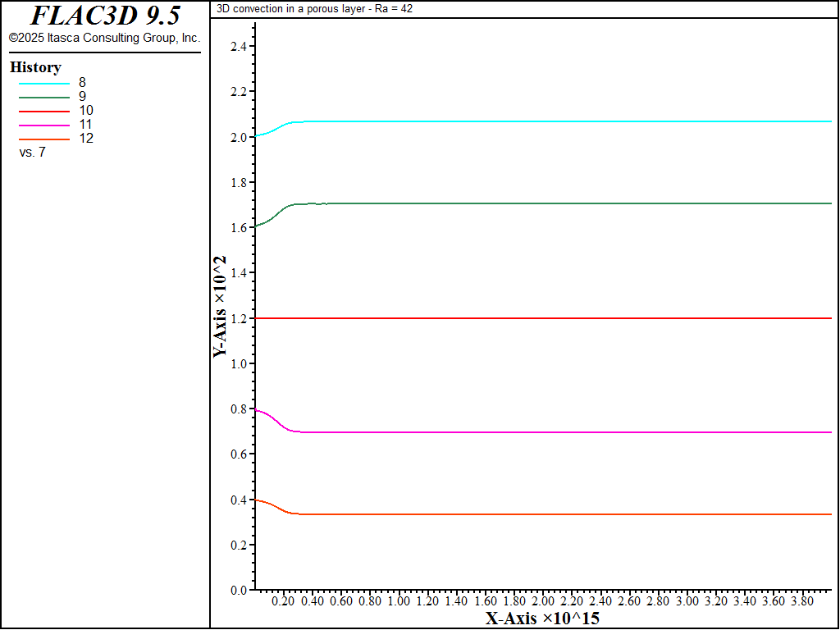Click the FLAC3D 9.5 title text
This screenshot has width=840, height=630.
click(105, 16)
